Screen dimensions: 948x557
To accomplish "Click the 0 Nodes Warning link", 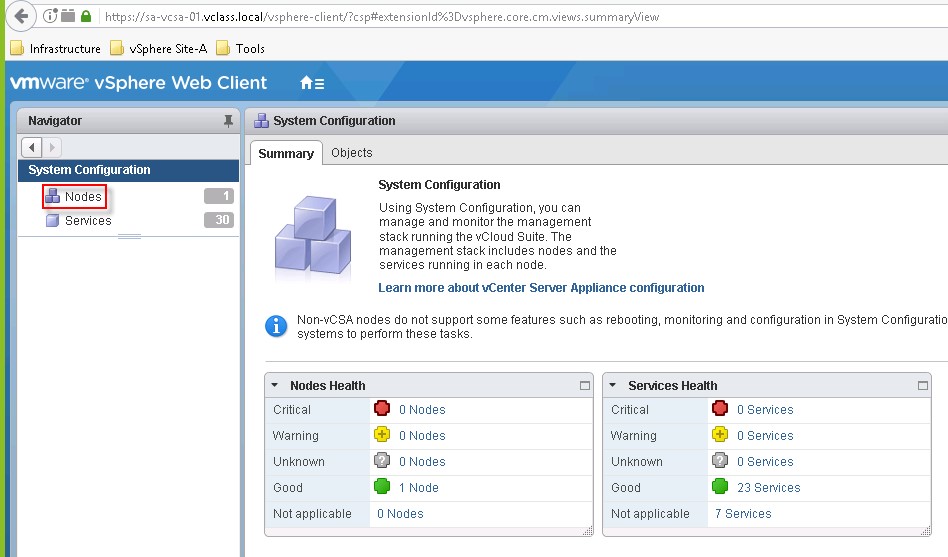I will 422,435.
